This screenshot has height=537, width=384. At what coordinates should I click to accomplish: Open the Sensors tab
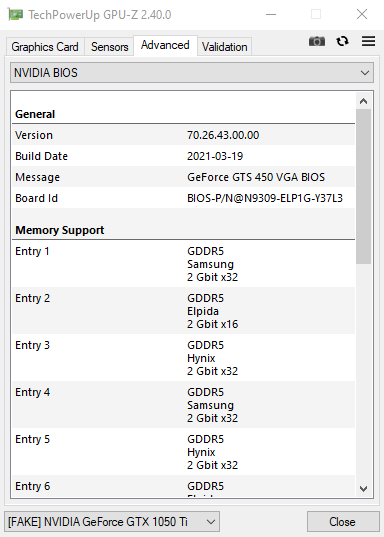click(110, 47)
